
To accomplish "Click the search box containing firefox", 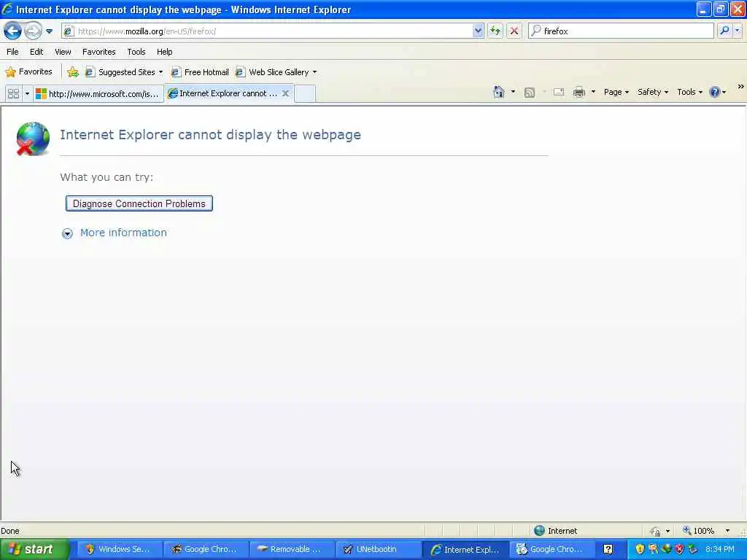I will tap(621, 31).
